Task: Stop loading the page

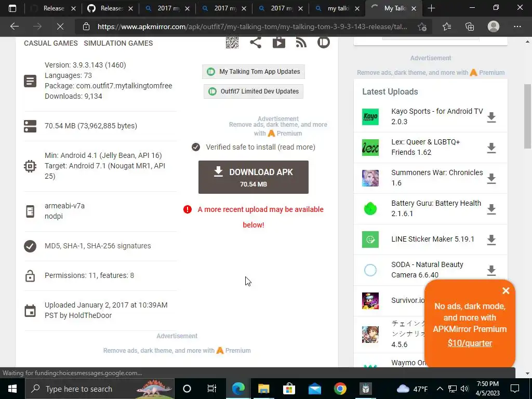Action: pos(60,26)
